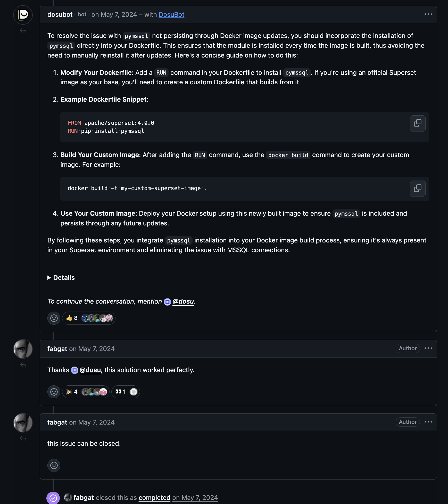This screenshot has height=504, width=448.
Task: Add reaction to the 'worked perfectly' comment
Action: [x=54, y=392]
